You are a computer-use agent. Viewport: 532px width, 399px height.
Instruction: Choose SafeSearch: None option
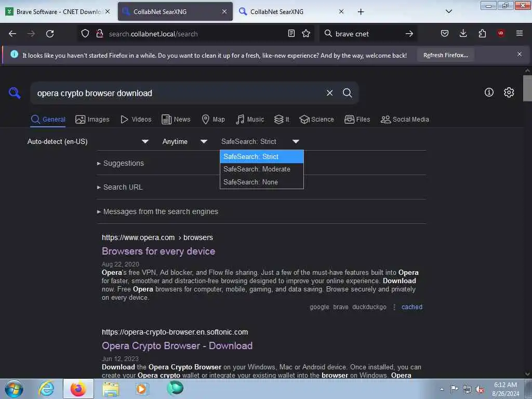click(x=262, y=182)
